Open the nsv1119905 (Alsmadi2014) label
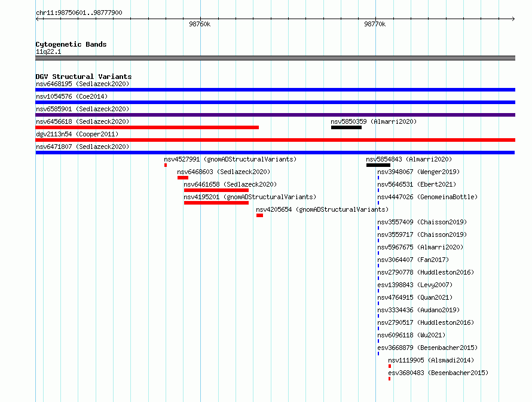 431,360
